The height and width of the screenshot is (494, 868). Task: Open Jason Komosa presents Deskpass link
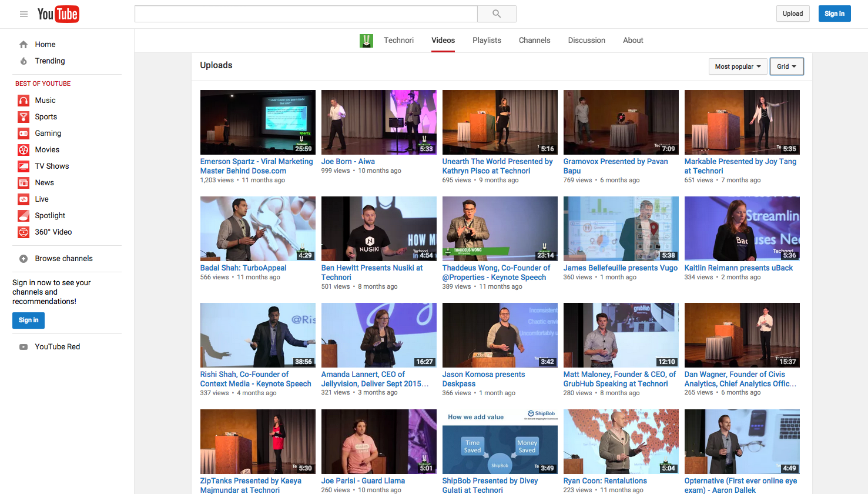484,379
